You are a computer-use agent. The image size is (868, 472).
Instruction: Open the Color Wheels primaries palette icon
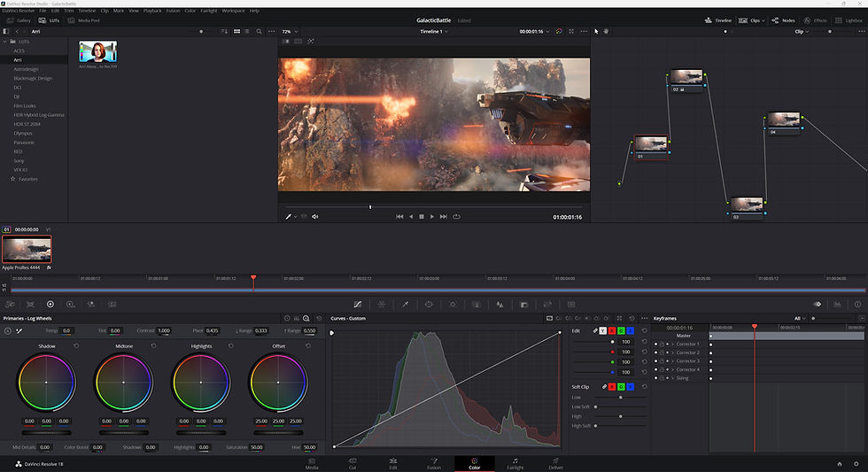point(50,305)
